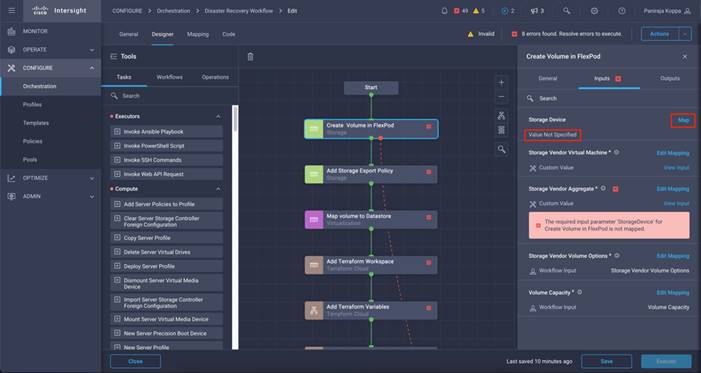Select Invoke Ansible Playbook task

pos(166,132)
